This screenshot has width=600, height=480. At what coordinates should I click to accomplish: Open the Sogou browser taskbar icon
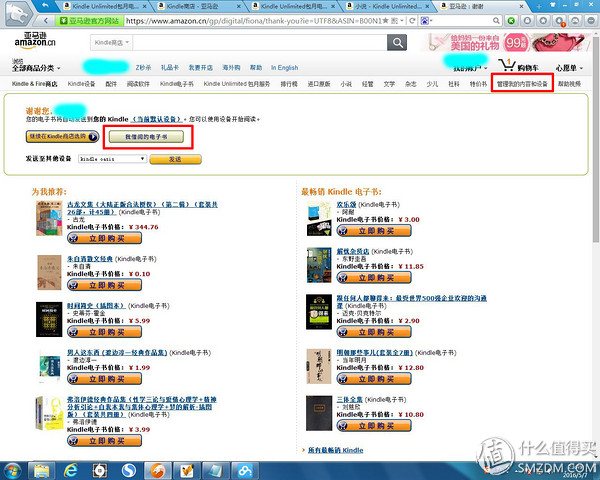(129, 471)
